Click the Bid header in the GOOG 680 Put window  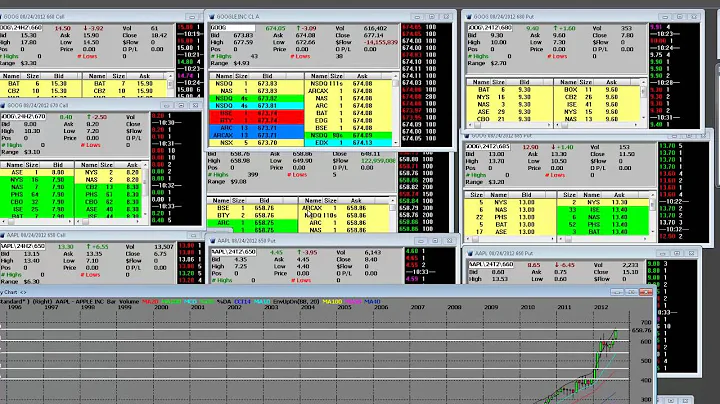(524, 82)
